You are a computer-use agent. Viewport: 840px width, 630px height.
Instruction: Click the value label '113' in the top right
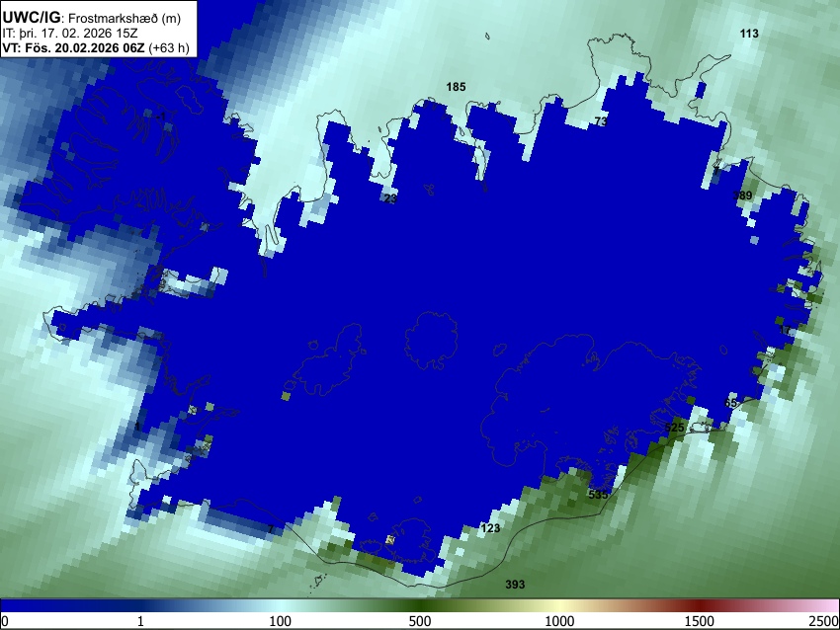749,34
